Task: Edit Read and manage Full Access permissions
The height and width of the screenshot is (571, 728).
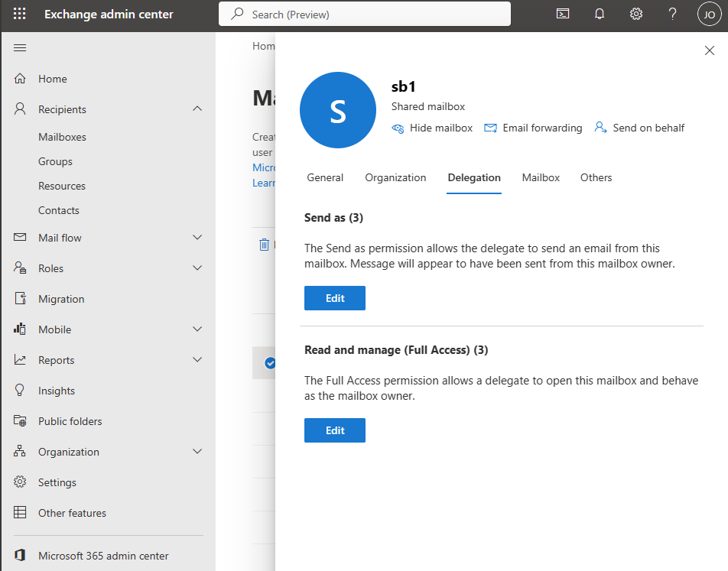Action: point(335,430)
